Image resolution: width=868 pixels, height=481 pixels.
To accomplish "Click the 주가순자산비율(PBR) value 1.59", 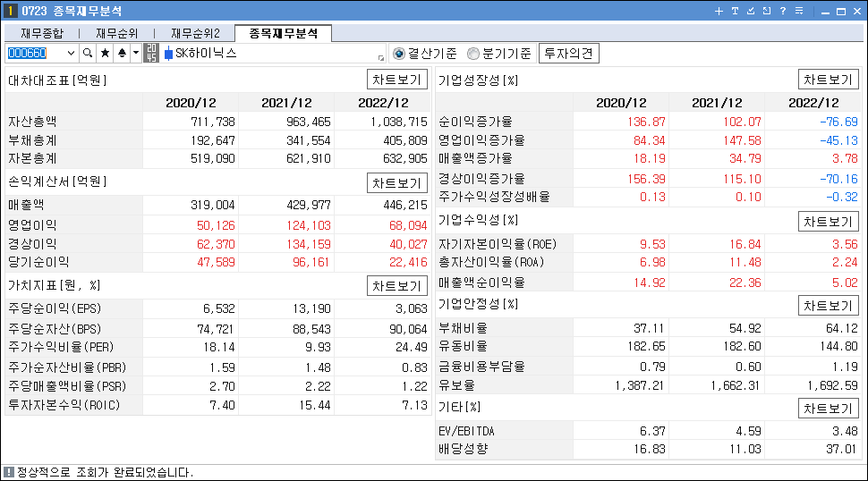I will [223, 367].
